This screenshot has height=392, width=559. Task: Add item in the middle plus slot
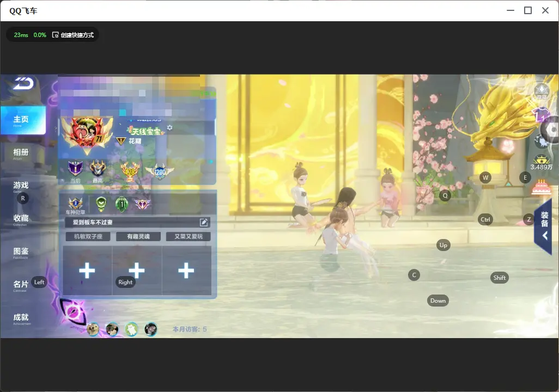(137, 271)
